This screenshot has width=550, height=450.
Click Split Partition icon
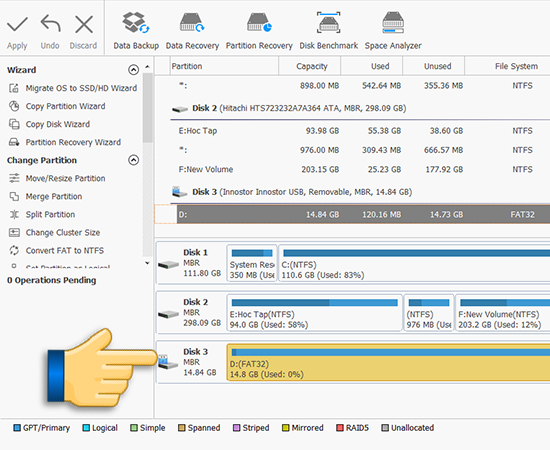14,214
